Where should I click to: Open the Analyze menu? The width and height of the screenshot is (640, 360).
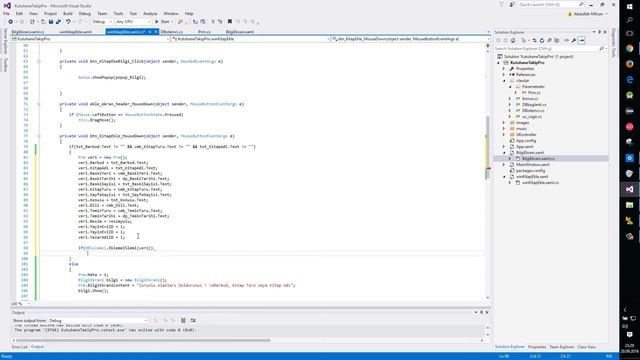[150, 13]
